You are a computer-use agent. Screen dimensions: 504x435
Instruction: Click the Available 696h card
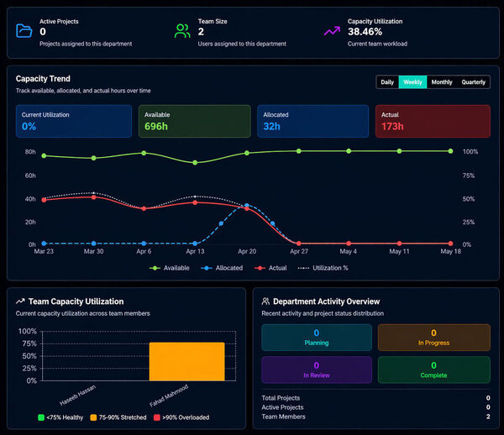195,121
